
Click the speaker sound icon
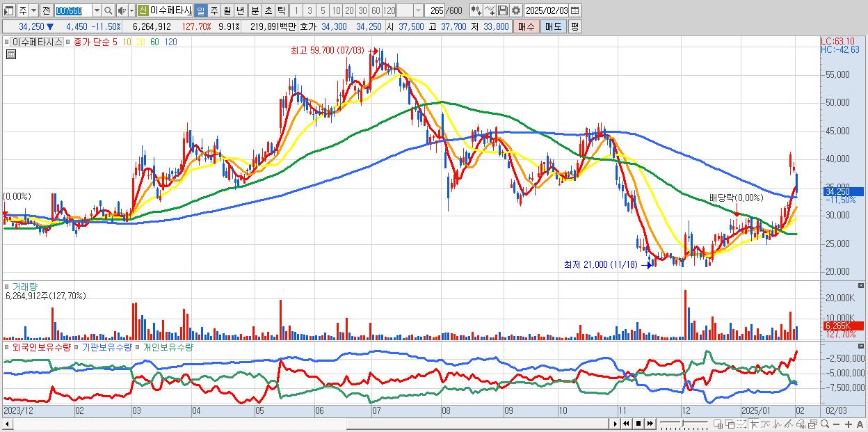click(122, 10)
